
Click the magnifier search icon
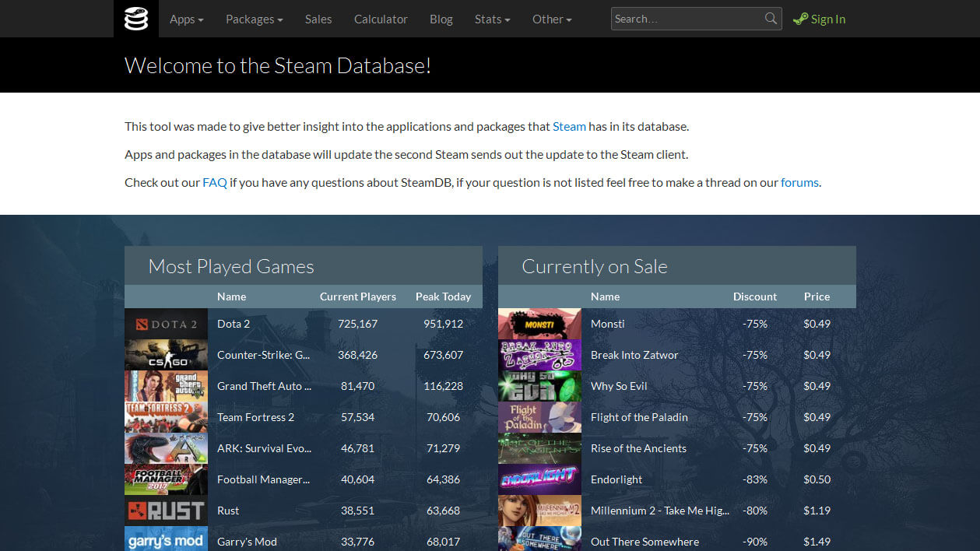[771, 19]
